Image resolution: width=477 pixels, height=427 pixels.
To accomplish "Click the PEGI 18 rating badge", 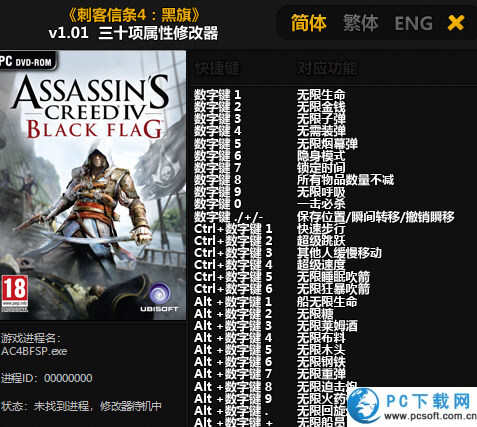I will pyautogui.click(x=14, y=294).
